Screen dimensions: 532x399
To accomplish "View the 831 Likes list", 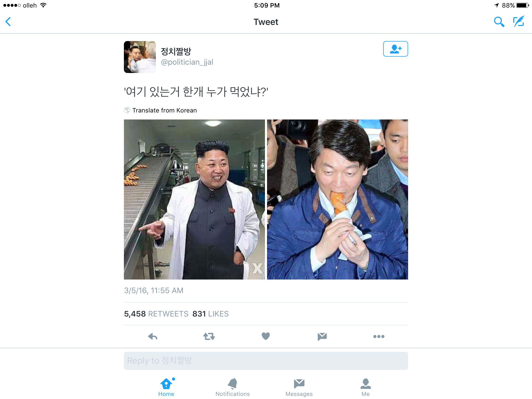I will pyautogui.click(x=210, y=314).
